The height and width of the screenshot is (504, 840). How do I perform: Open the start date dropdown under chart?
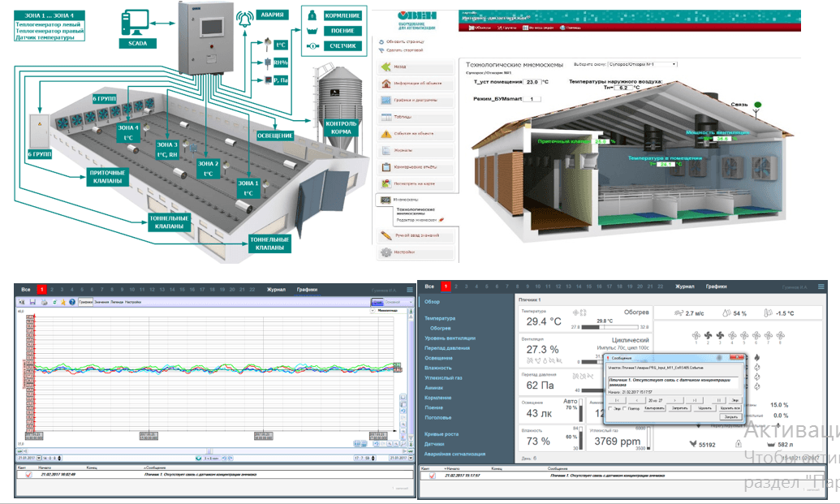40,458
